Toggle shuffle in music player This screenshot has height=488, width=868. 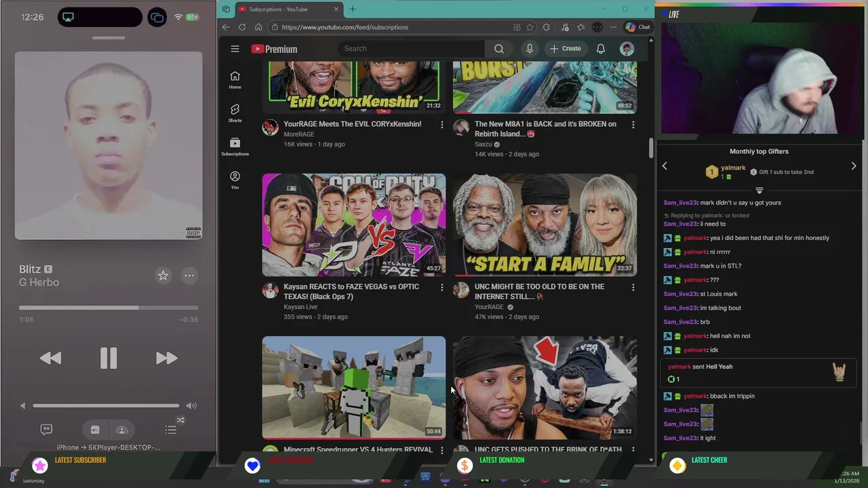tap(180, 420)
